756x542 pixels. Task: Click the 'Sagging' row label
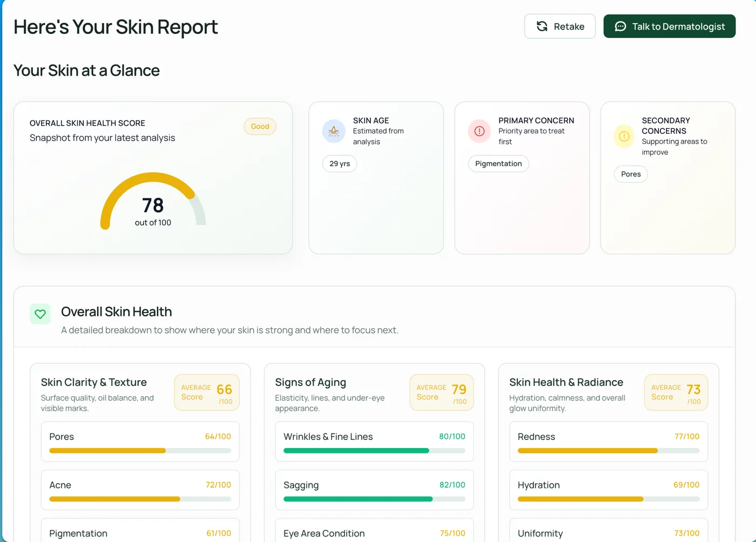(301, 485)
